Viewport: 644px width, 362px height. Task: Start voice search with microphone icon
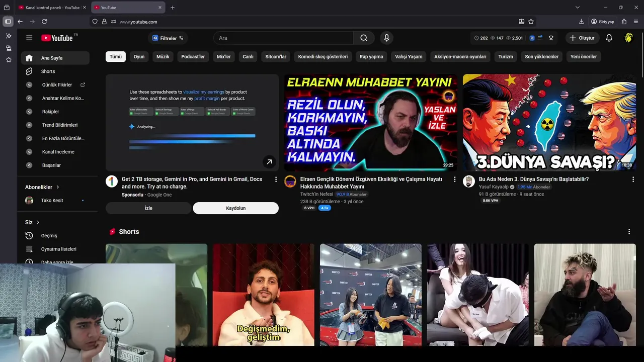pyautogui.click(x=386, y=38)
